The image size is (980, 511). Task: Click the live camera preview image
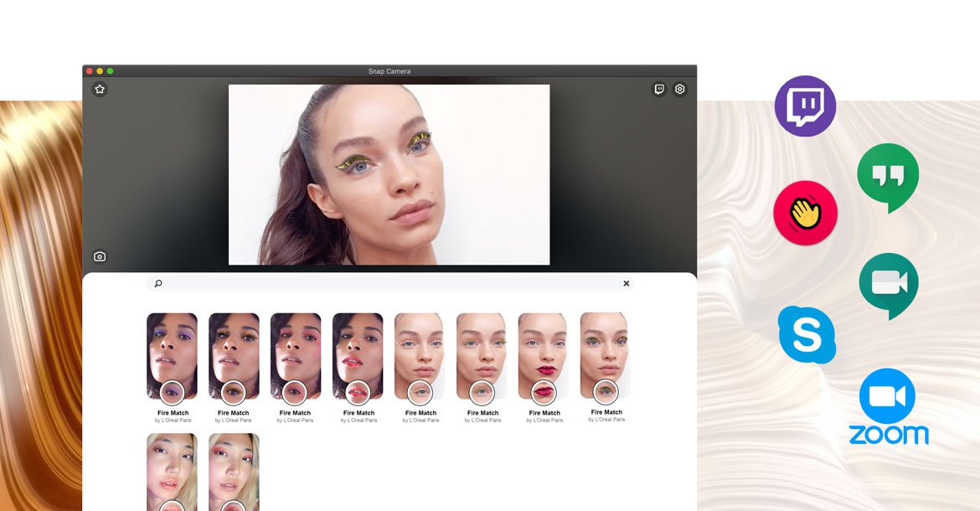(389, 174)
